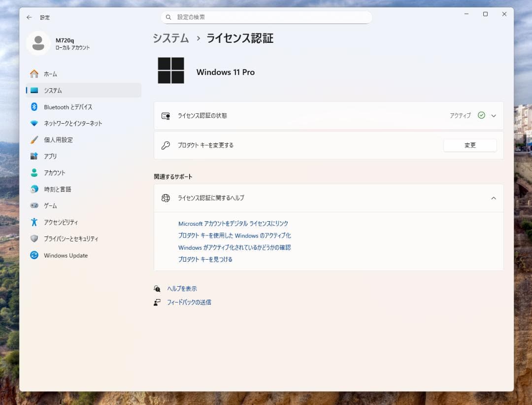Click the アプリ sidebar icon
Viewport: 532px width, 405px height.
click(33, 156)
